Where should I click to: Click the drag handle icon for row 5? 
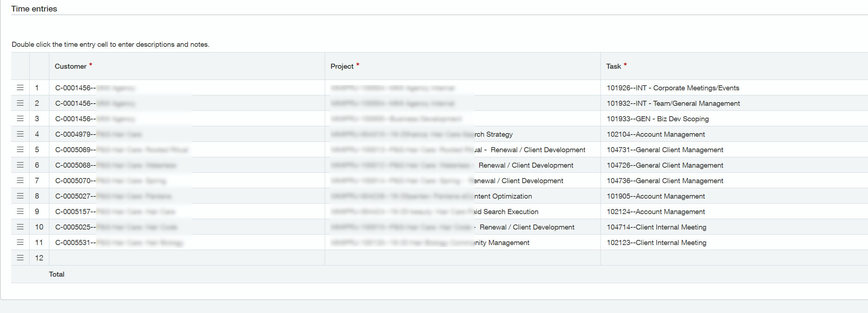click(20, 150)
